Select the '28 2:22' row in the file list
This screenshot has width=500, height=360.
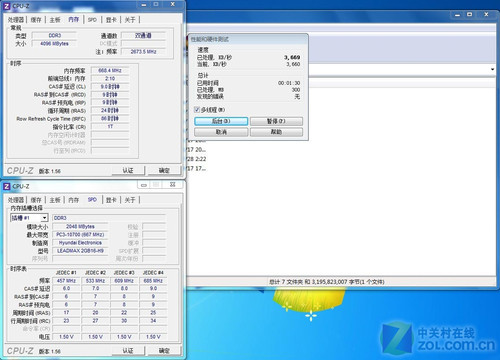click(197, 159)
